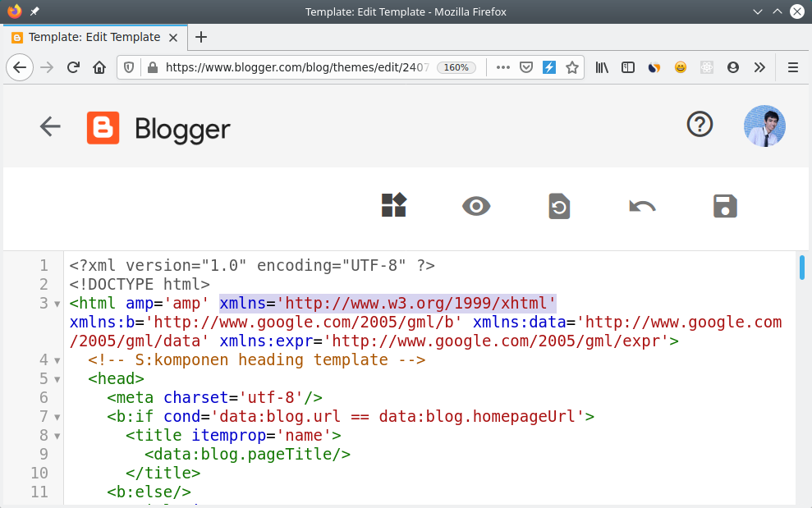Open a new tab with the plus button

pos(201,37)
